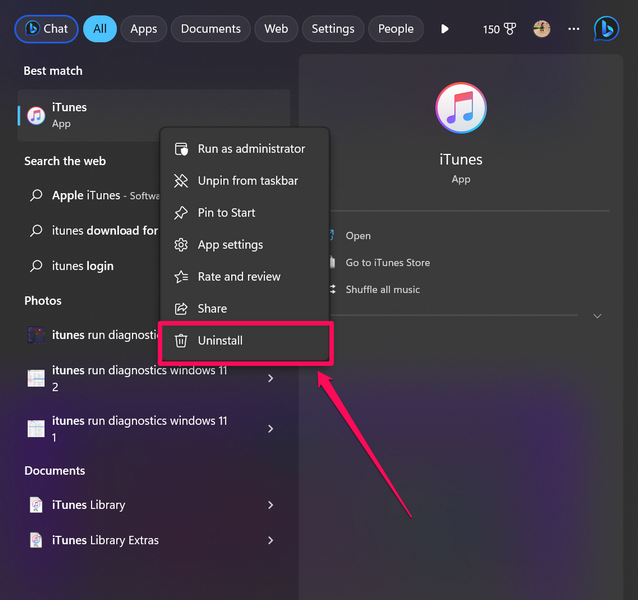Click the Bing Chat icon at top right
Image resolution: width=638 pixels, height=600 pixels.
click(606, 29)
